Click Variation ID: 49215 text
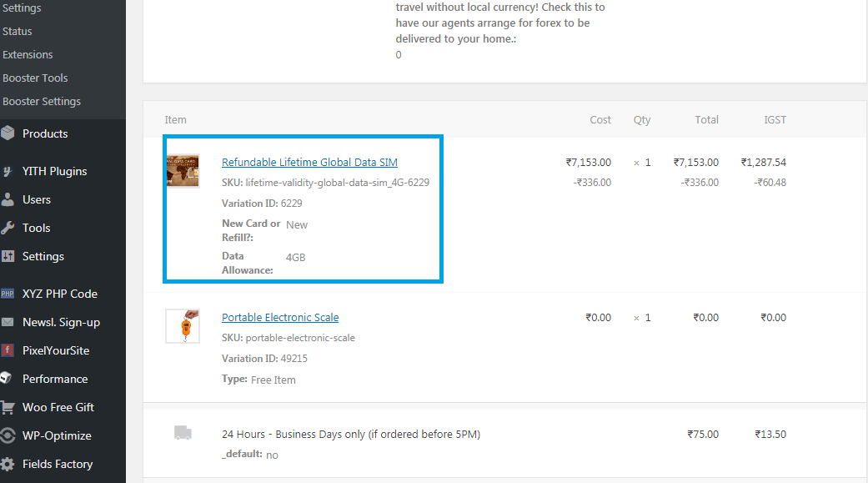Image resolution: width=868 pixels, height=483 pixels. click(264, 359)
